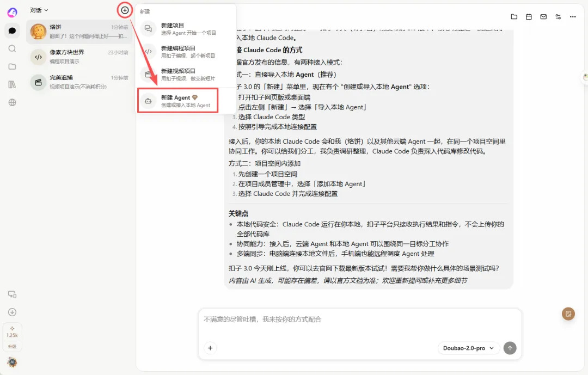This screenshot has width=588, height=375.
Task: Click the code icon beside 像素方块世界
Action: [38, 57]
